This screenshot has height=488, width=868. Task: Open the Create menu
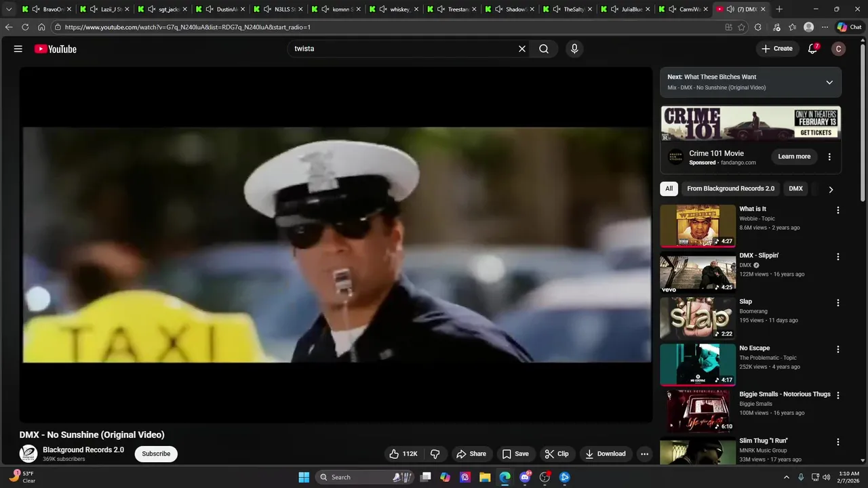777,49
